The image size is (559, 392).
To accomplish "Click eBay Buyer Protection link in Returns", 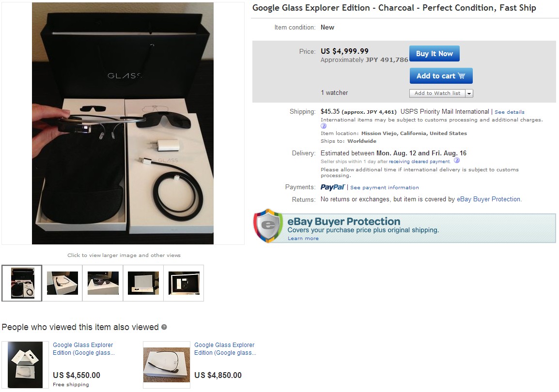I will pos(489,199).
